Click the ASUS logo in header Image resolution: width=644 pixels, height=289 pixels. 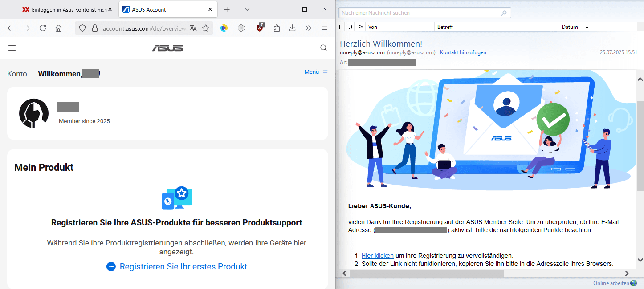pyautogui.click(x=167, y=48)
